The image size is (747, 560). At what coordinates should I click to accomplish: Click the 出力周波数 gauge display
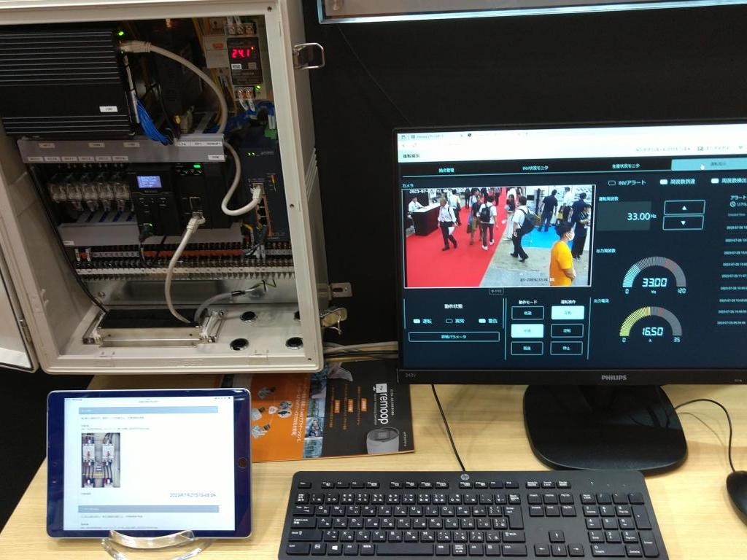coord(654,281)
